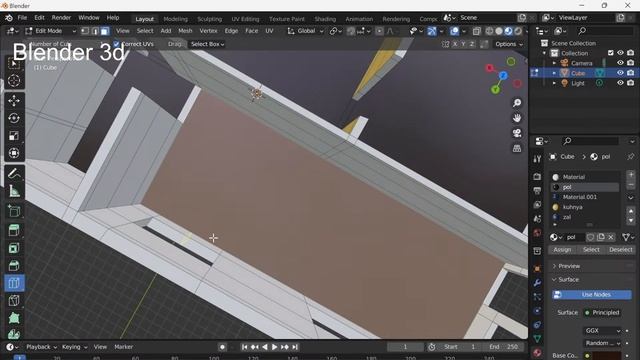Open the Render properties tab
640x360 pixels.
tap(537, 176)
